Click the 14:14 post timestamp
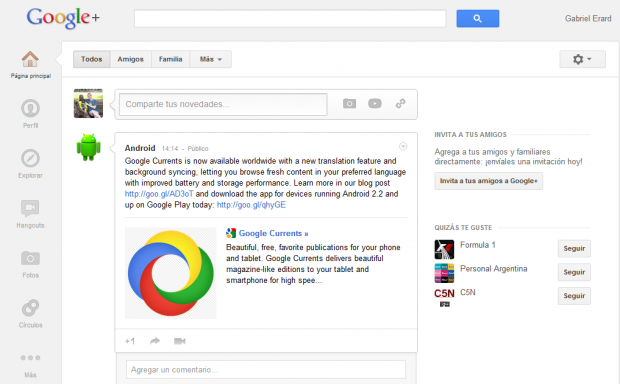This screenshot has width=620, height=384. (x=170, y=149)
